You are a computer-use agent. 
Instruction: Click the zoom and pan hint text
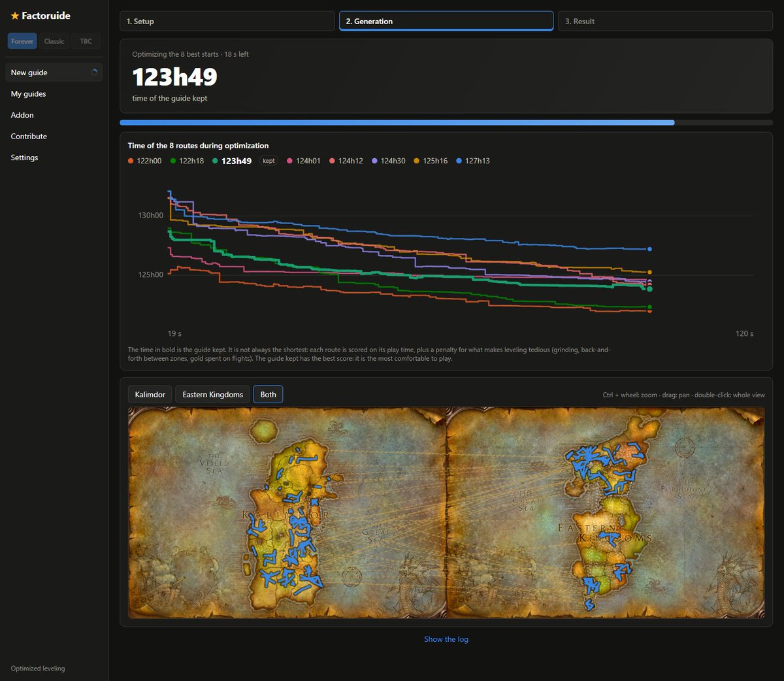(x=683, y=395)
